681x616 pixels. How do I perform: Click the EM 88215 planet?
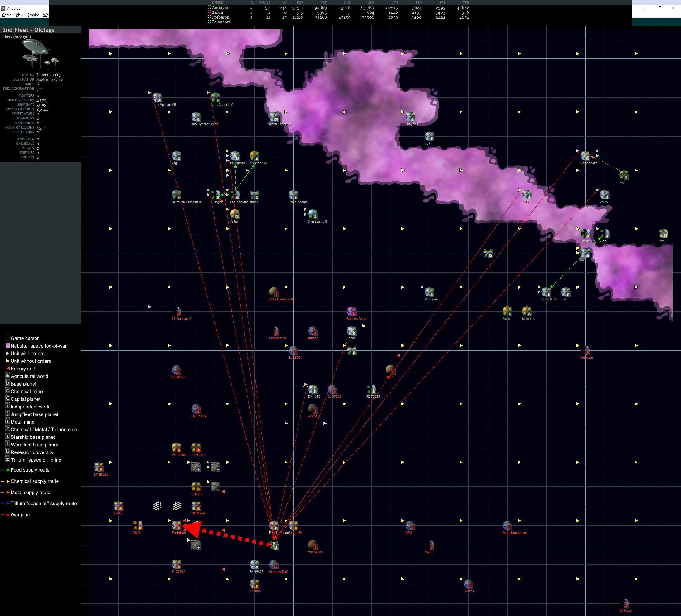[99, 467]
